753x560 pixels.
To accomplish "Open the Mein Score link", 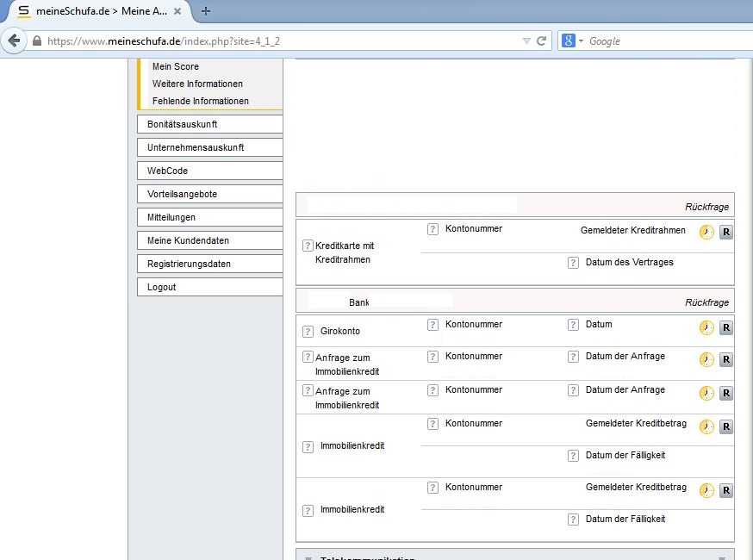I will tap(176, 66).
